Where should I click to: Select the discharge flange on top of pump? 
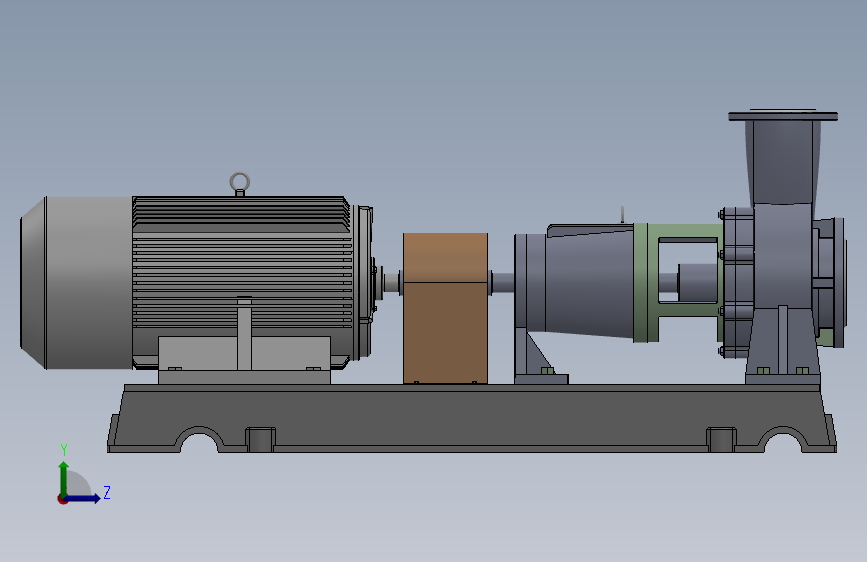(x=783, y=116)
